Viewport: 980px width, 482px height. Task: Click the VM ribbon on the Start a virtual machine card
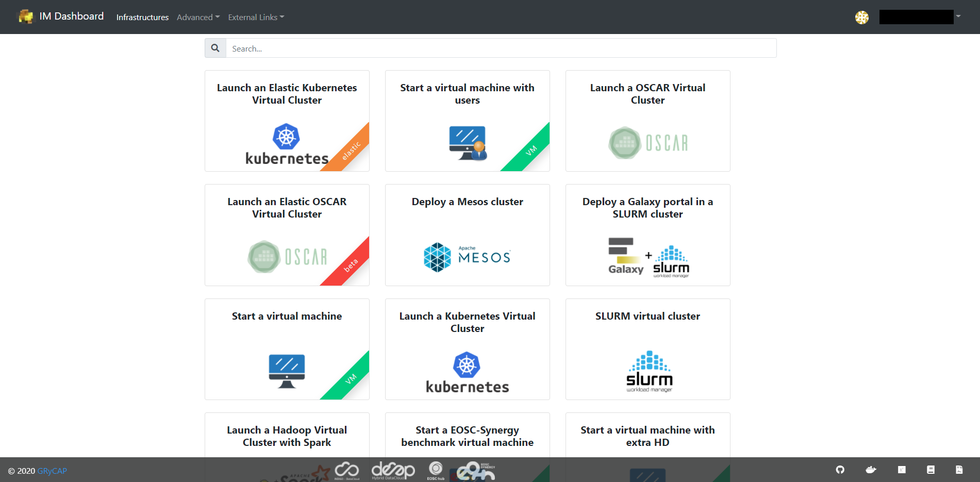[x=351, y=379]
